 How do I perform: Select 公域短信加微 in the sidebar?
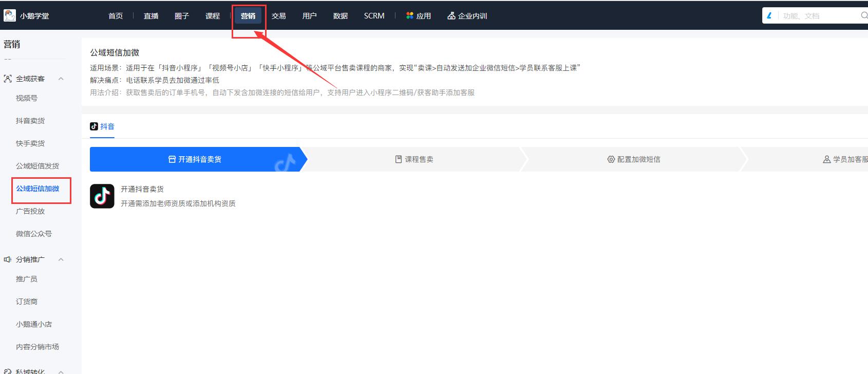[37, 189]
